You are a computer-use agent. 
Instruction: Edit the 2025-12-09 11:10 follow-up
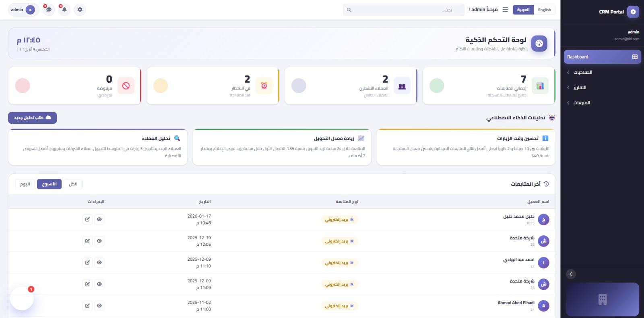(87, 262)
